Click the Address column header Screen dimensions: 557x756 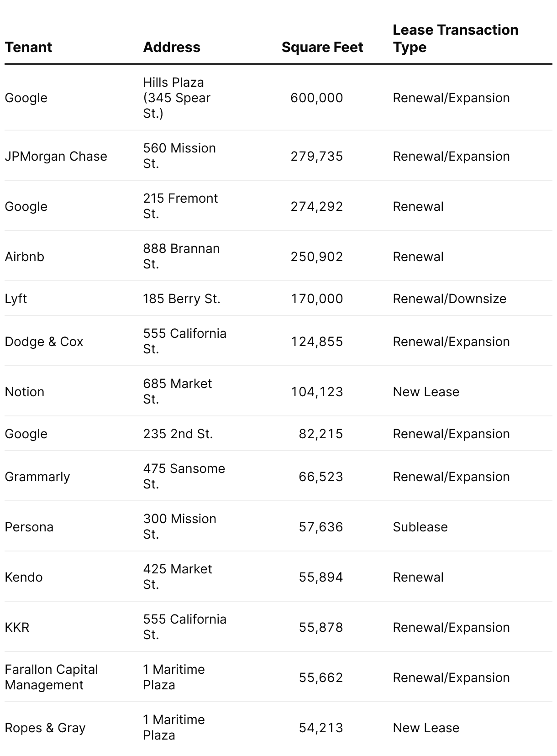tap(172, 47)
